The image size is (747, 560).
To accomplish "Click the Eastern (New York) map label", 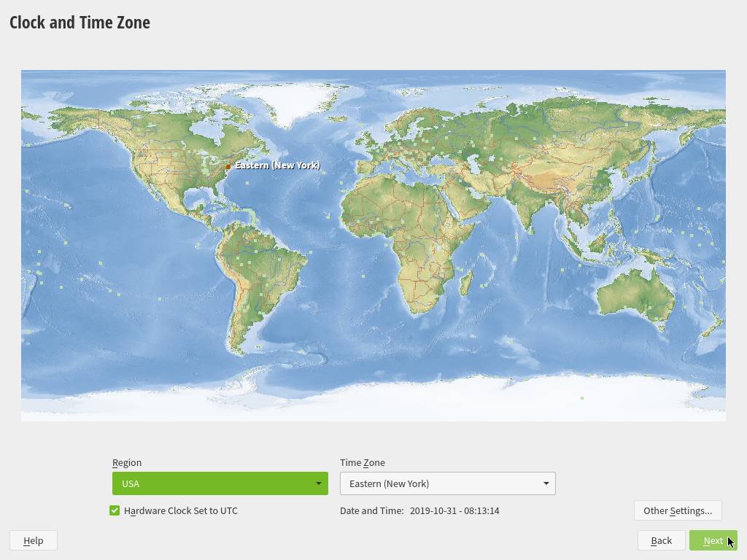I will [277, 166].
